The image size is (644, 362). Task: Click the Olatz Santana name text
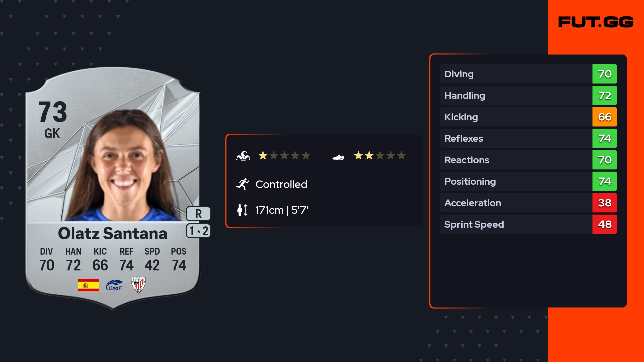(x=113, y=233)
